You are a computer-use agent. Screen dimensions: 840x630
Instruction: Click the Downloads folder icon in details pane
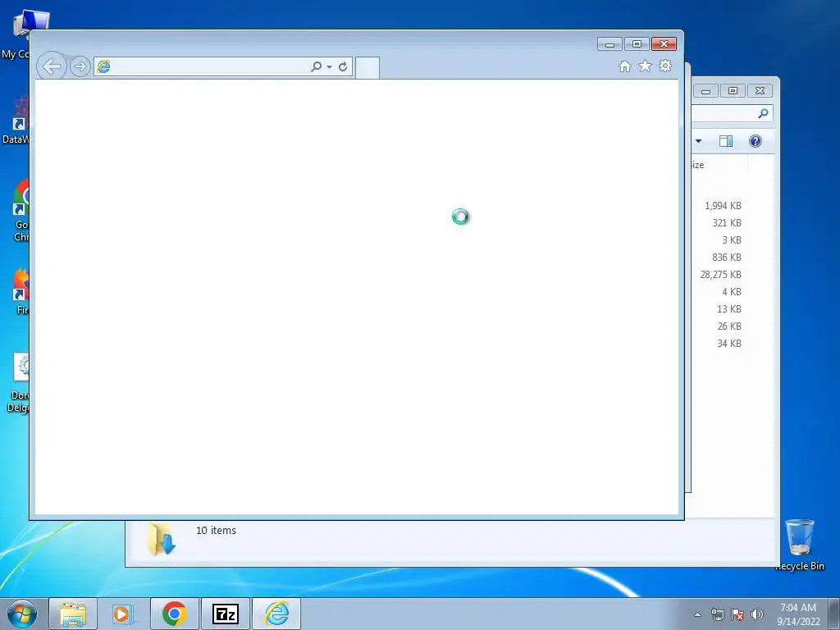pos(162,539)
